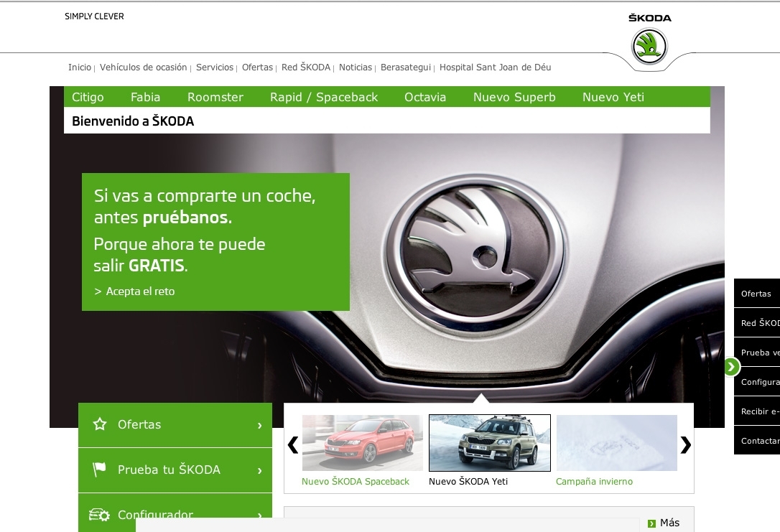Image resolution: width=780 pixels, height=532 pixels.
Task: Click the green arrow icon beside Más
Action: (651, 523)
